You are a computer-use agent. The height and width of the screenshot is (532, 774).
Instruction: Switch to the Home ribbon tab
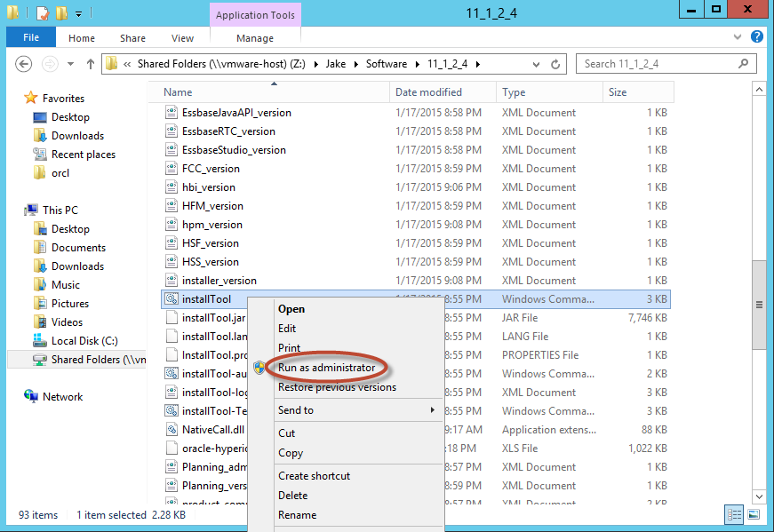(x=82, y=38)
